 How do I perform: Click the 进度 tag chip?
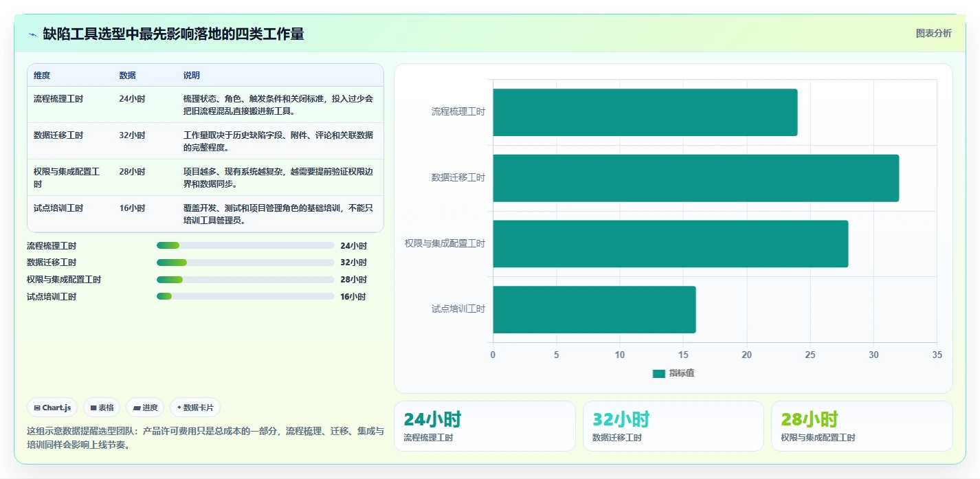click(x=145, y=408)
